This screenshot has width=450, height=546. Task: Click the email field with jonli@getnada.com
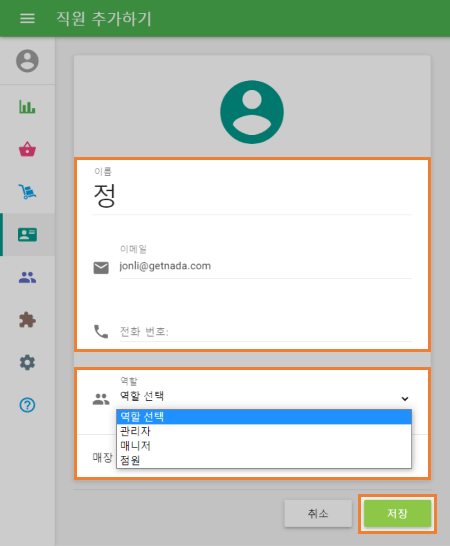click(x=265, y=266)
